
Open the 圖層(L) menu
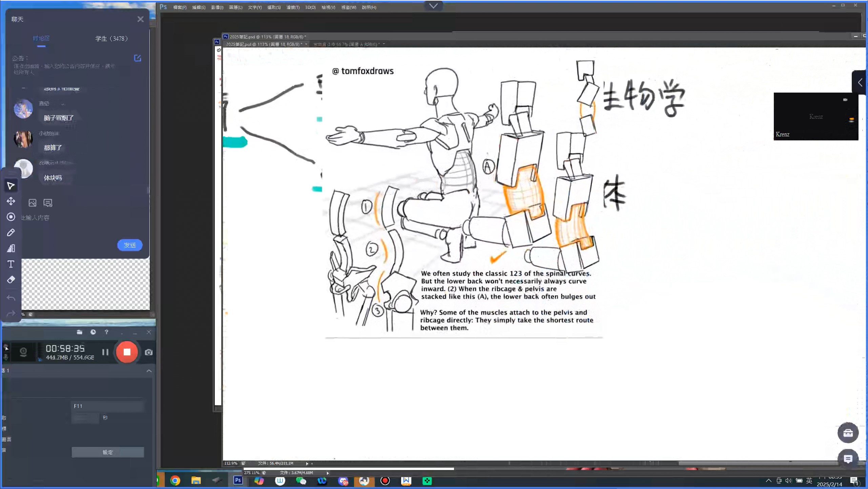[236, 7]
